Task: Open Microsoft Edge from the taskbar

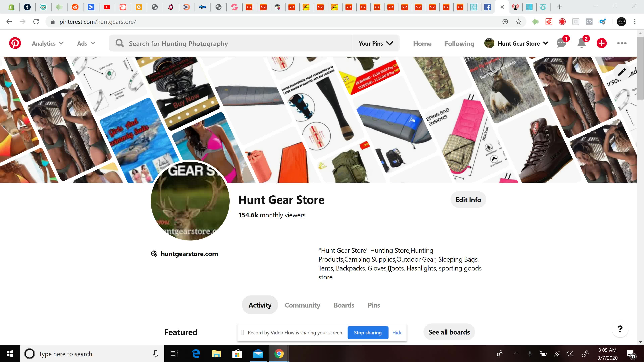Action: pos(196,354)
